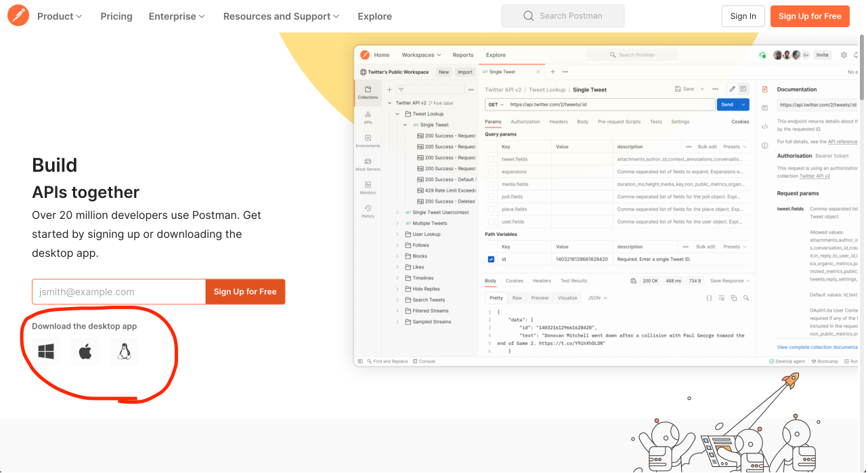Click the plus icon to add a collection
868x473 pixels.
tap(389, 89)
